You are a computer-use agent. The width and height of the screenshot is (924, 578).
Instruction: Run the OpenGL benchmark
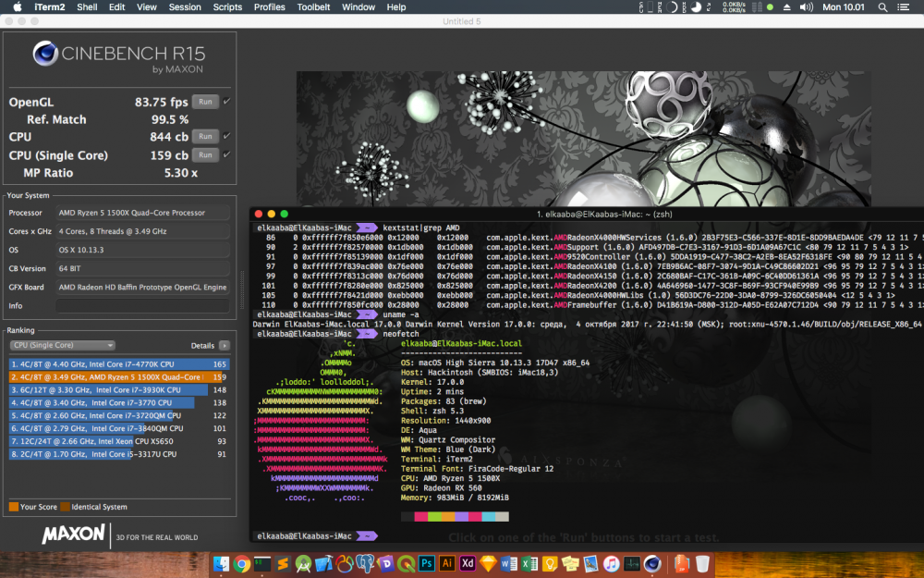click(205, 102)
